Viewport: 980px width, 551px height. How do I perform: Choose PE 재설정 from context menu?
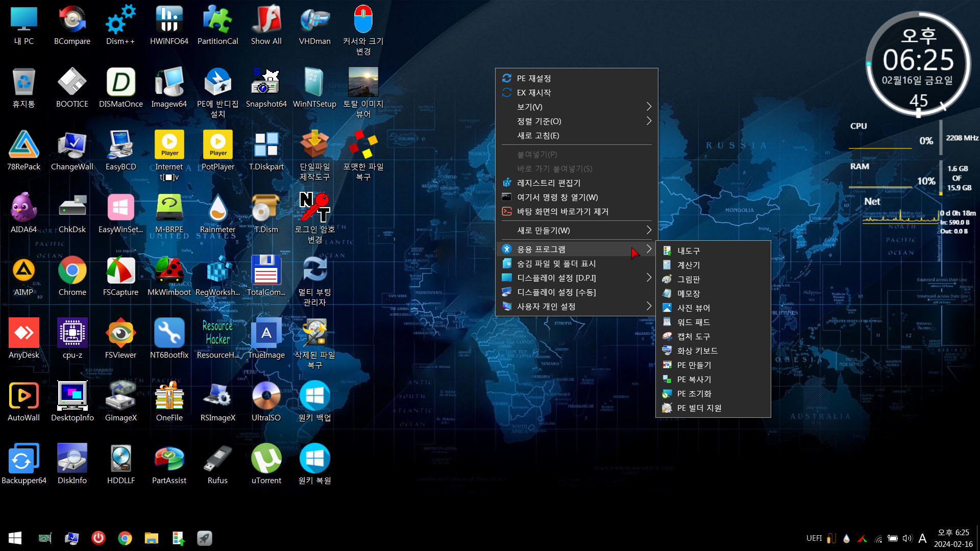click(576, 79)
